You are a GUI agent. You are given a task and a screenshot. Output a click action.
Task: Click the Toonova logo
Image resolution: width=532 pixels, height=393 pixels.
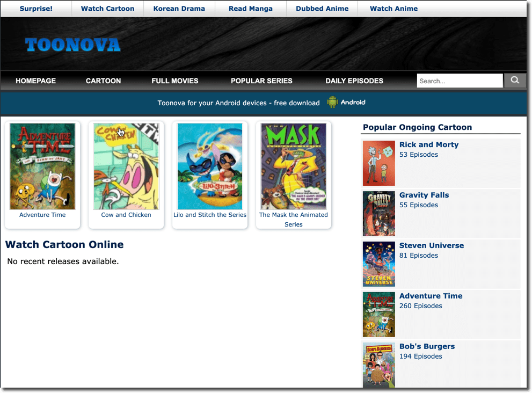click(x=72, y=45)
